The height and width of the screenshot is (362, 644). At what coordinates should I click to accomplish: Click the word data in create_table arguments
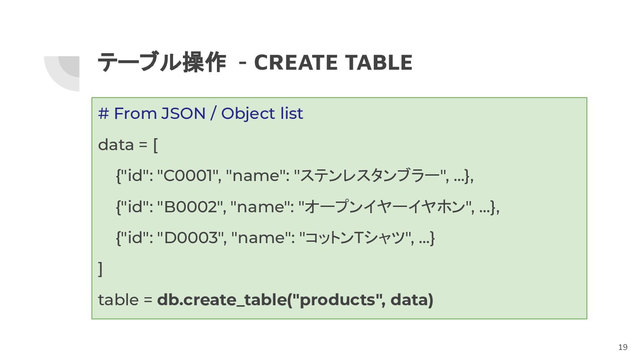410,300
